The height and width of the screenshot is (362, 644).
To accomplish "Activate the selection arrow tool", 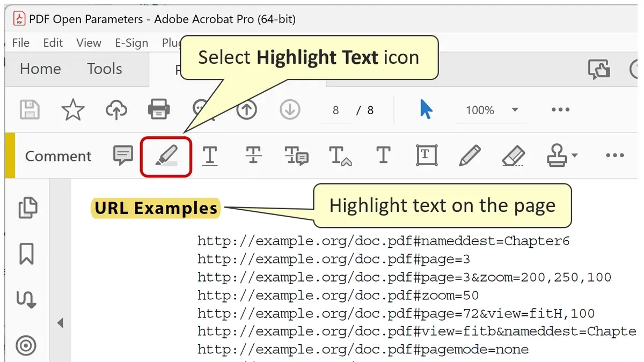I will 426,109.
